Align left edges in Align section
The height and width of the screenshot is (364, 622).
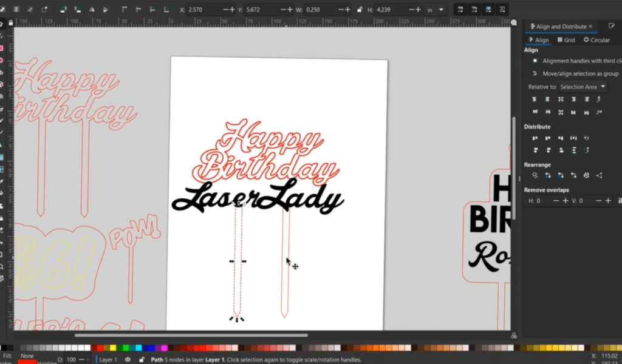pos(545,98)
